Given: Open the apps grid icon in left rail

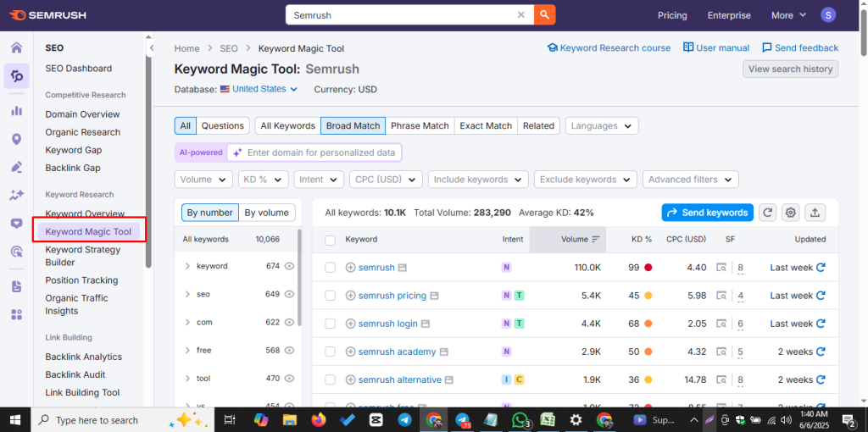Looking at the screenshot, I should 17,315.
